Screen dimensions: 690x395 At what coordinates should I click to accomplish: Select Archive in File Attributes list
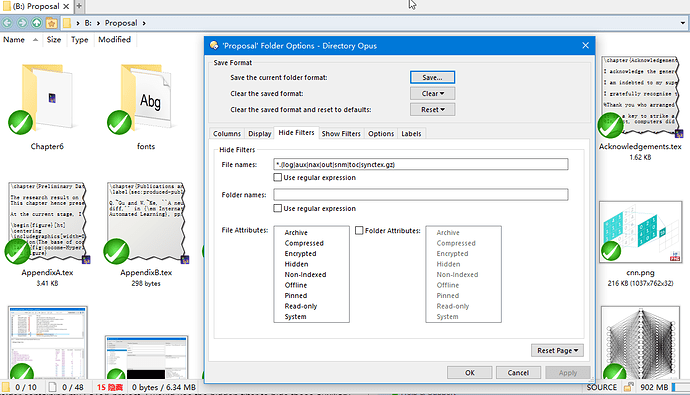296,233
